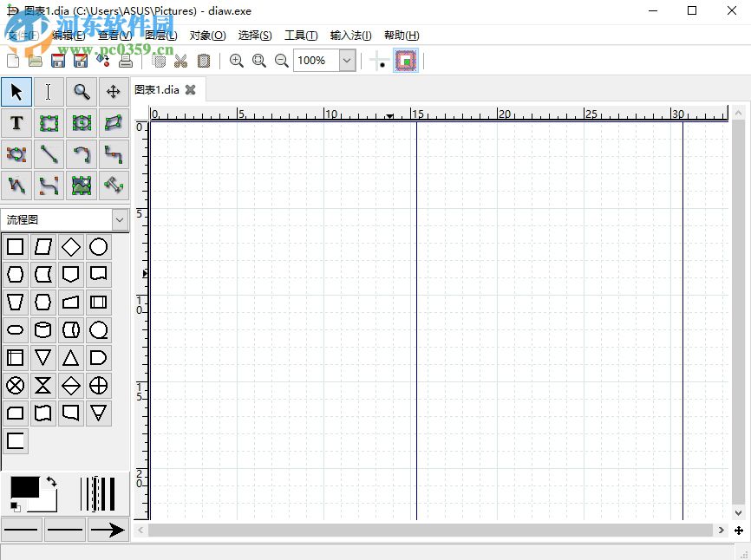This screenshot has height=560, width=751.
Task: Save the current diagram
Action: (x=57, y=60)
